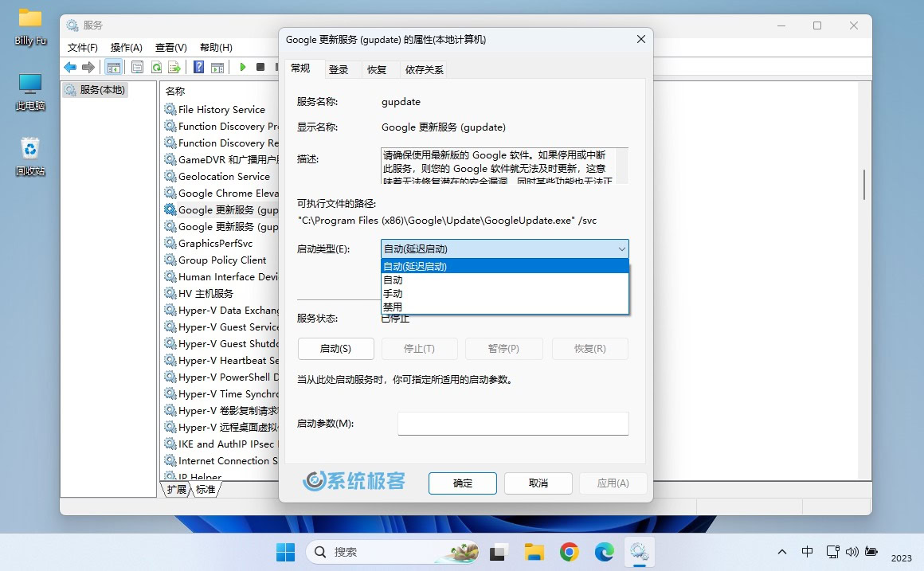Launch Google Chrome from the taskbar

coord(570,552)
